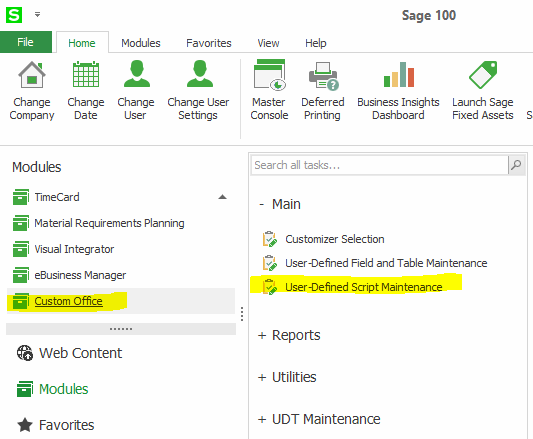The height and width of the screenshot is (439, 533).
Task: Launch Sage Fixed Assets tag icon
Action: click(483, 75)
